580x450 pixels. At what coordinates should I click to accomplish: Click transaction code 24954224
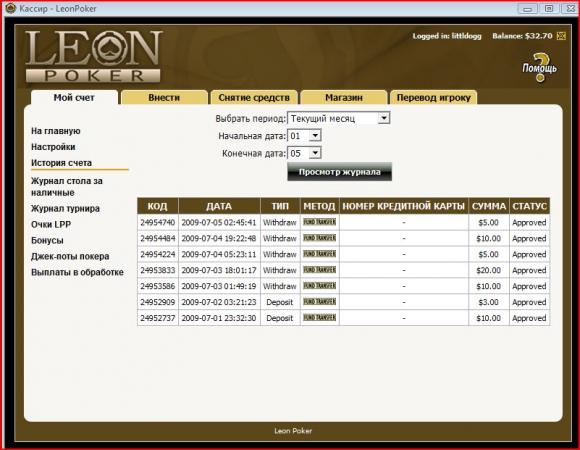[x=158, y=254]
